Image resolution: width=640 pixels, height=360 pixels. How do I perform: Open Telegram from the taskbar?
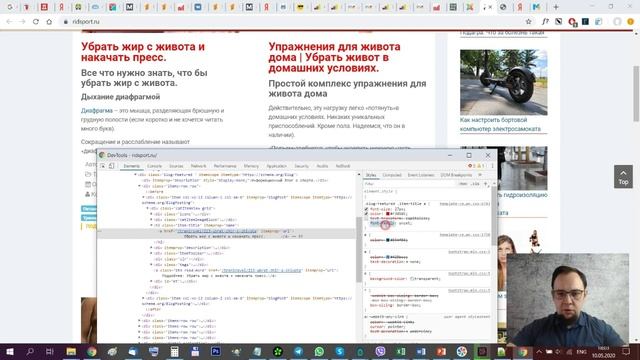click(x=298, y=352)
